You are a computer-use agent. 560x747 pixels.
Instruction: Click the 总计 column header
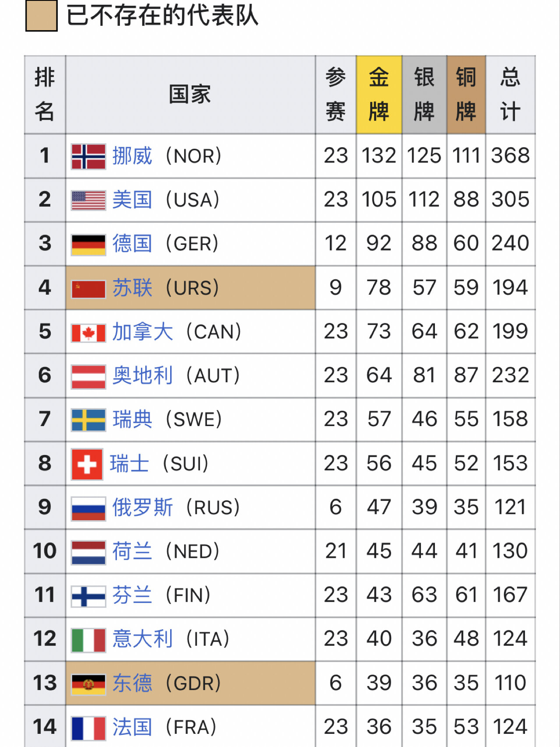pos(510,95)
